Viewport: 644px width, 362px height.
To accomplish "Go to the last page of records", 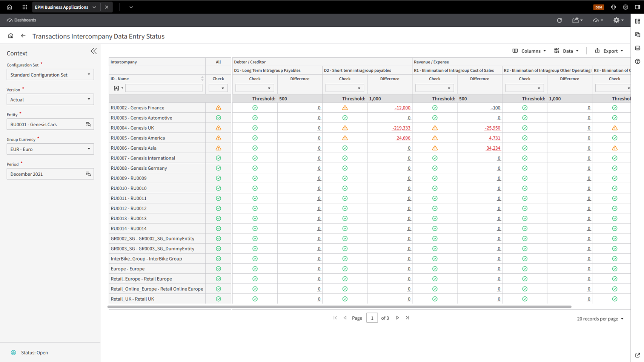I will [407, 318].
